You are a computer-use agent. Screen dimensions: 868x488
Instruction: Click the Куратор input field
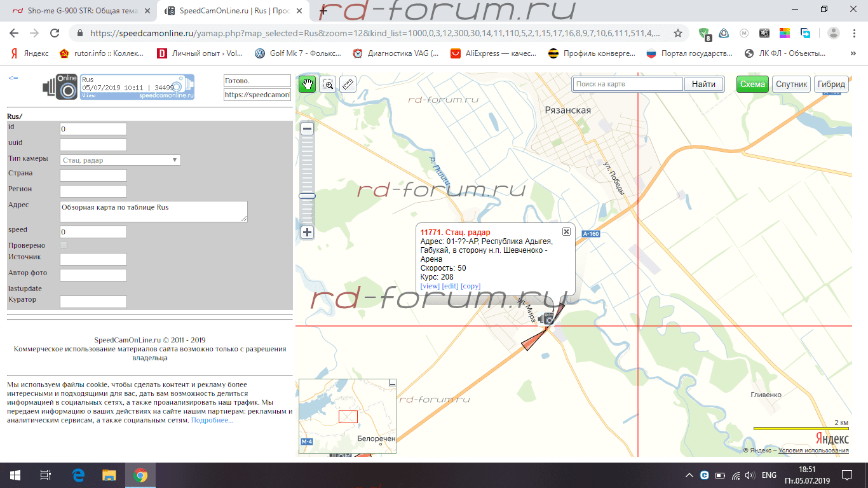[93, 302]
